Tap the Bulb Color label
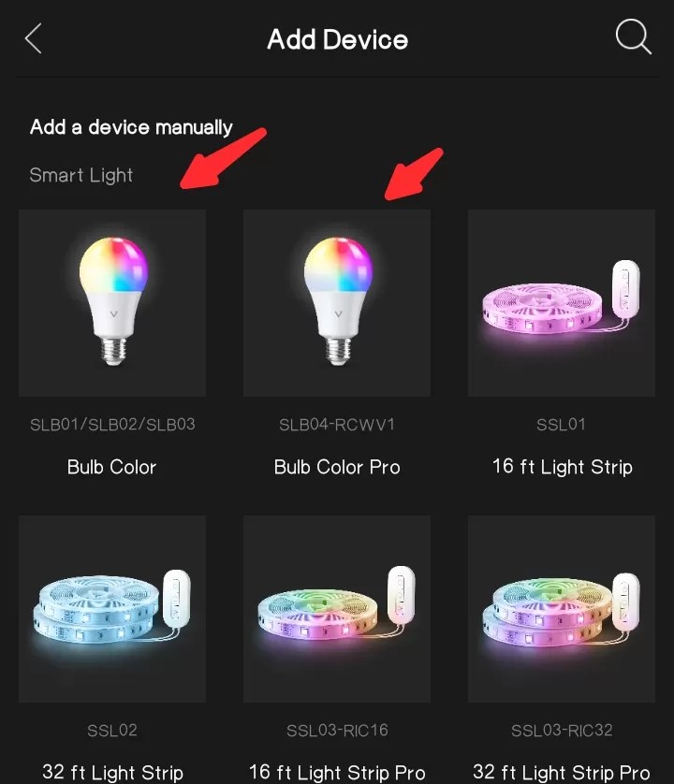Viewport: 674px width, 784px height. click(112, 467)
